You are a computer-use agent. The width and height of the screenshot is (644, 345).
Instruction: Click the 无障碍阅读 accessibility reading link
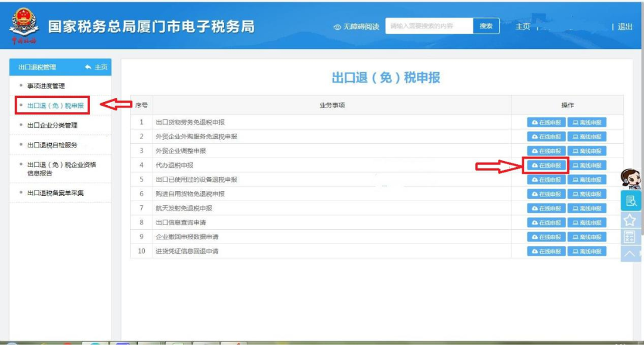pos(356,27)
